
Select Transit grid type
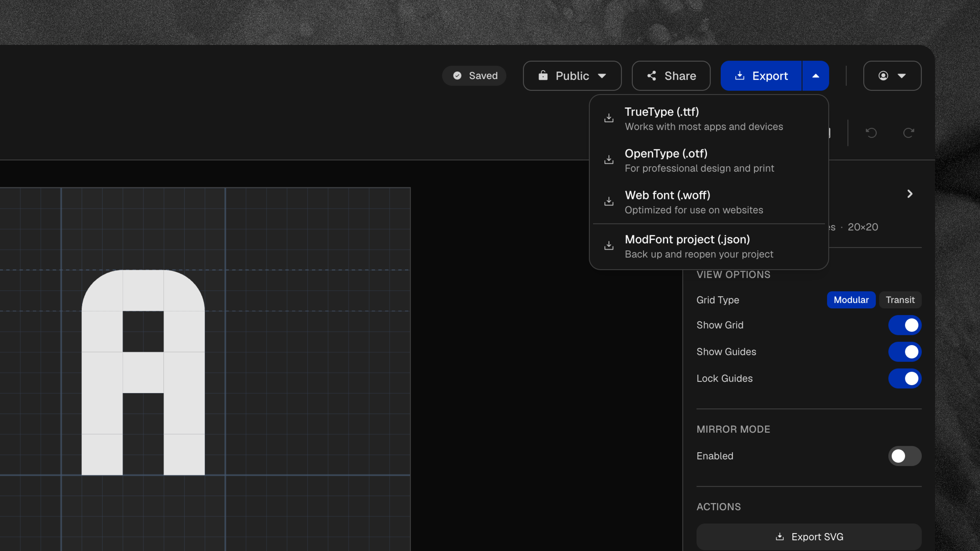[x=900, y=300]
